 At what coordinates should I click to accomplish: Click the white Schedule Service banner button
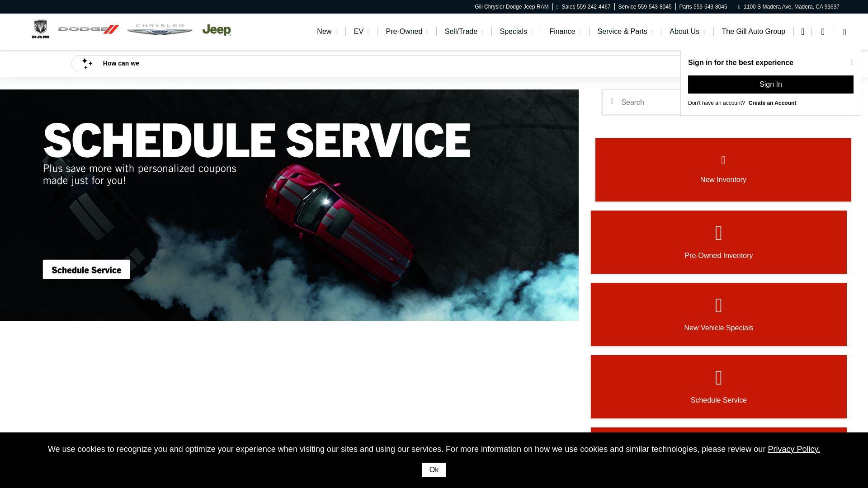pos(86,269)
